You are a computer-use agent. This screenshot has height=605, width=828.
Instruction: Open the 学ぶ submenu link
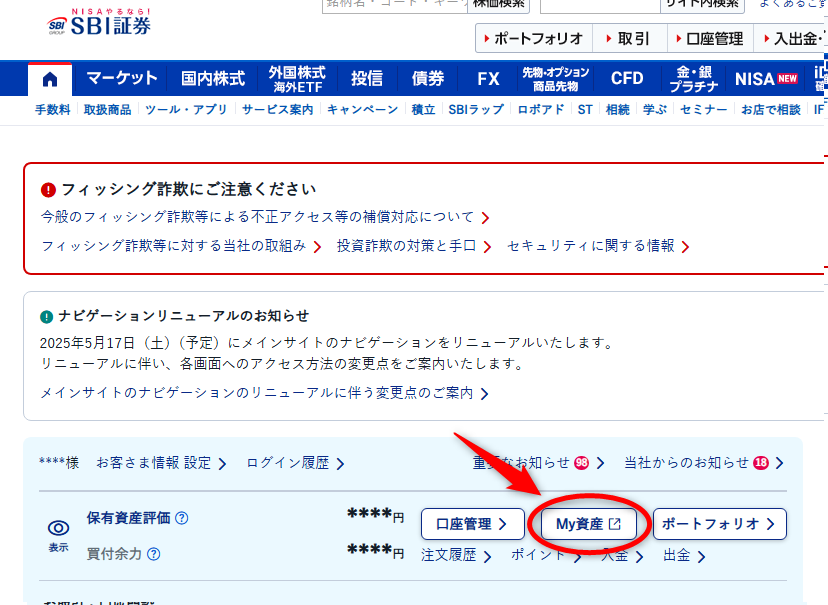[655, 109]
